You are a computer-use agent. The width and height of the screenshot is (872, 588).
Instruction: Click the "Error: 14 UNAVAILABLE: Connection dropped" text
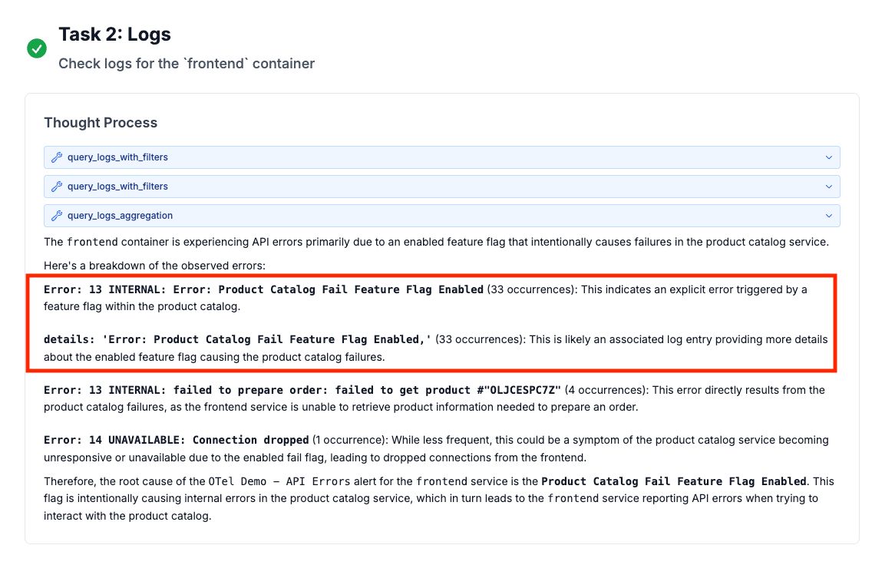coord(176,441)
